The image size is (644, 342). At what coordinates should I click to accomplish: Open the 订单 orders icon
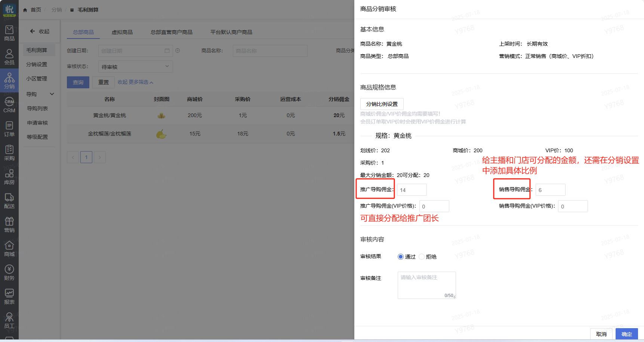click(9, 129)
